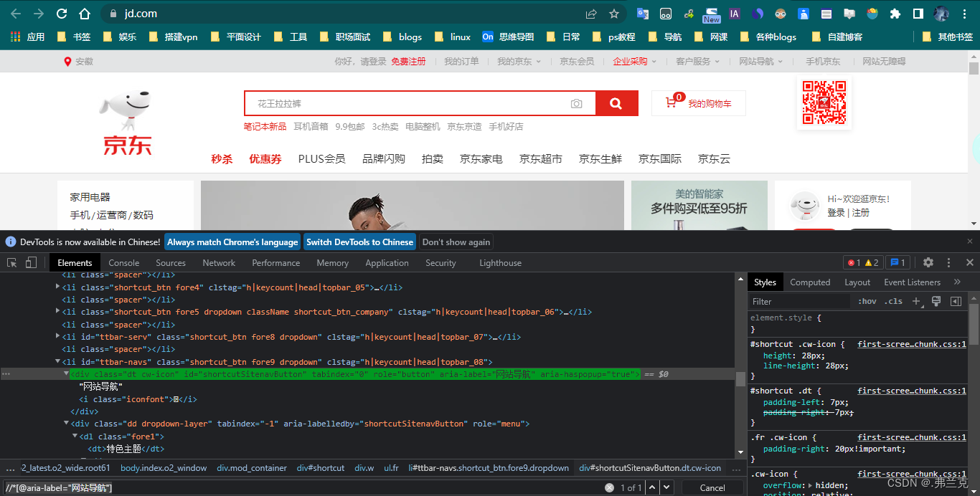Collapse the dl fore1 node

[x=75, y=436]
